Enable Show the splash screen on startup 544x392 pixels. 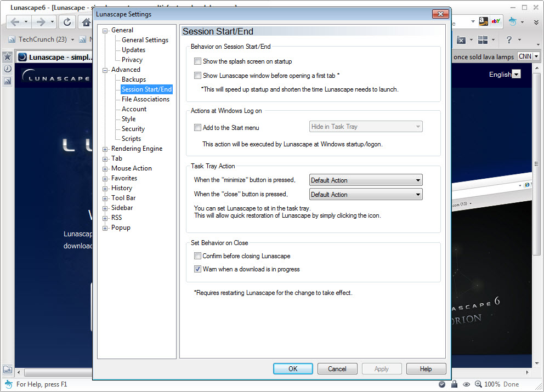(198, 61)
